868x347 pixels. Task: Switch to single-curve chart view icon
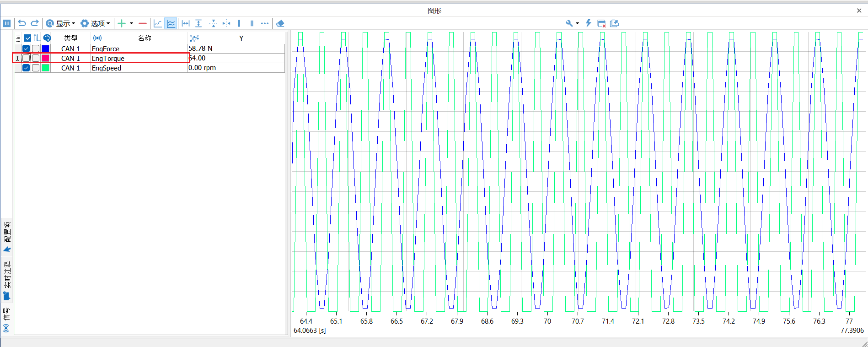(x=158, y=23)
